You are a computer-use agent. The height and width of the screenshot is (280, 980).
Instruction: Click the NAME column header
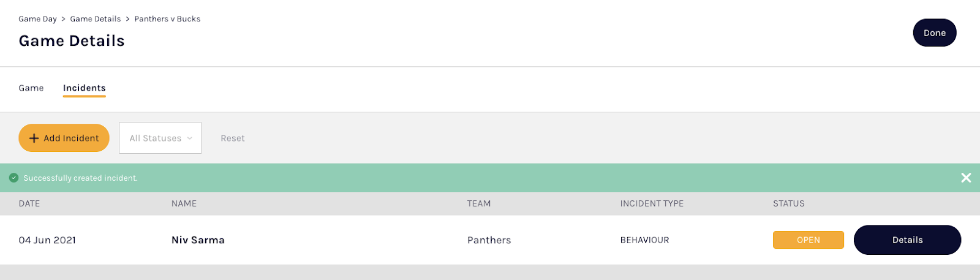[184, 203]
